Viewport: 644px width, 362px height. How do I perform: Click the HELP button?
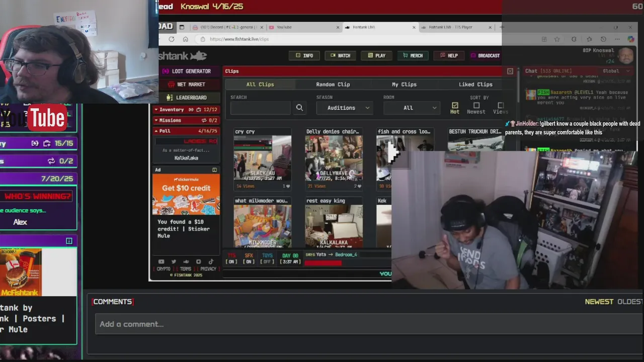point(449,55)
